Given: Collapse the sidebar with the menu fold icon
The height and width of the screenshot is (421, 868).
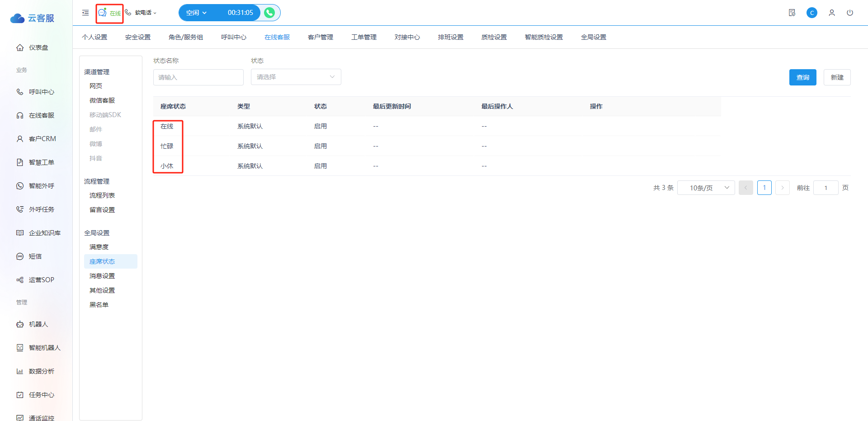Looking at the screenshot, I should [85, 13].
